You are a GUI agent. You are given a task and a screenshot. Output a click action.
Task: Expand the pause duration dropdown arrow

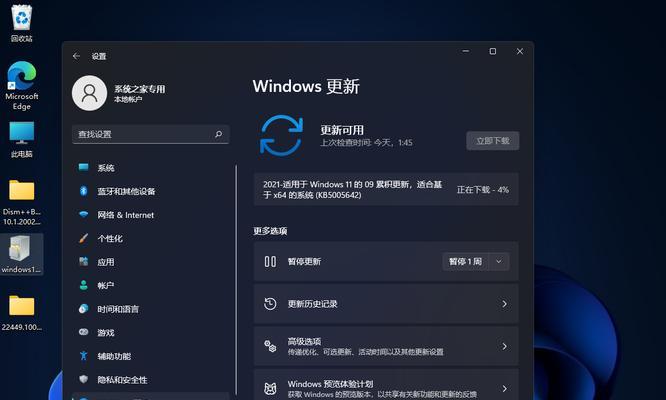click(x=499, y=262)
